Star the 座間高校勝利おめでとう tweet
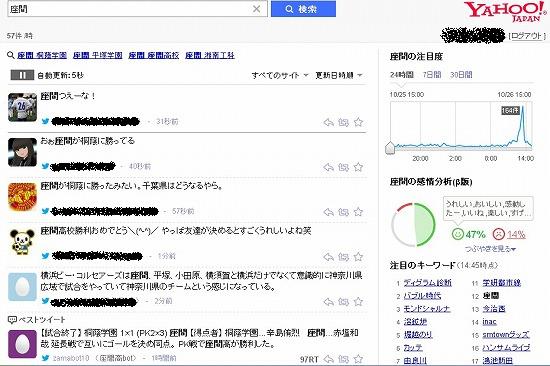This screenshot has width=550, height=366. click(358, 257)
